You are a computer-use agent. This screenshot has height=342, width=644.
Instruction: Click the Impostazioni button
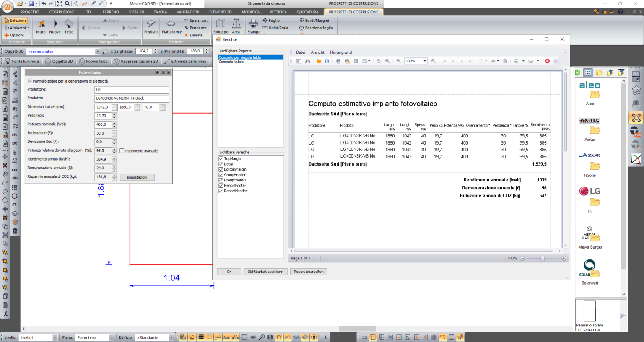pos(137,177)
